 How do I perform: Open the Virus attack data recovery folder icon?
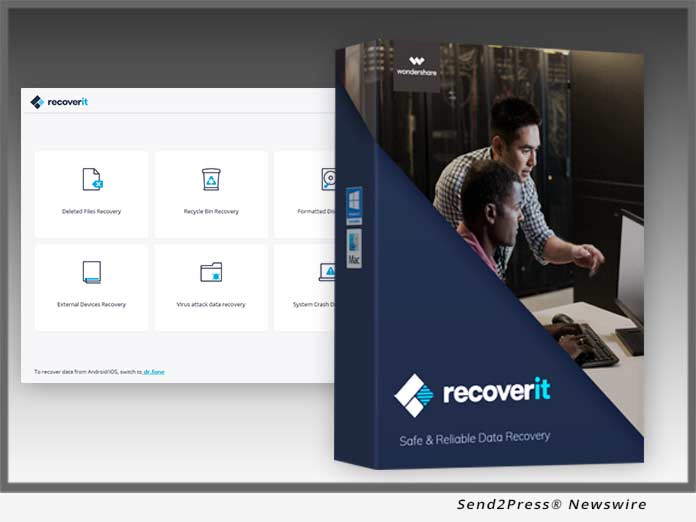pos(211,272)
